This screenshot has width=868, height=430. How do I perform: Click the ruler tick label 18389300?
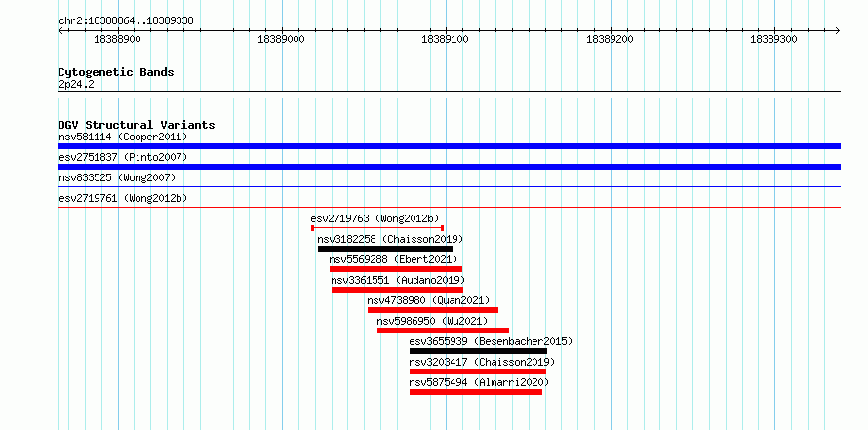(x=773, y=39)
